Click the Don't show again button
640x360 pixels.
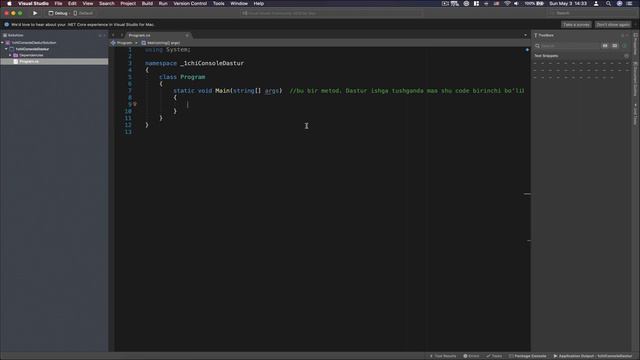[x=613, y=24]
